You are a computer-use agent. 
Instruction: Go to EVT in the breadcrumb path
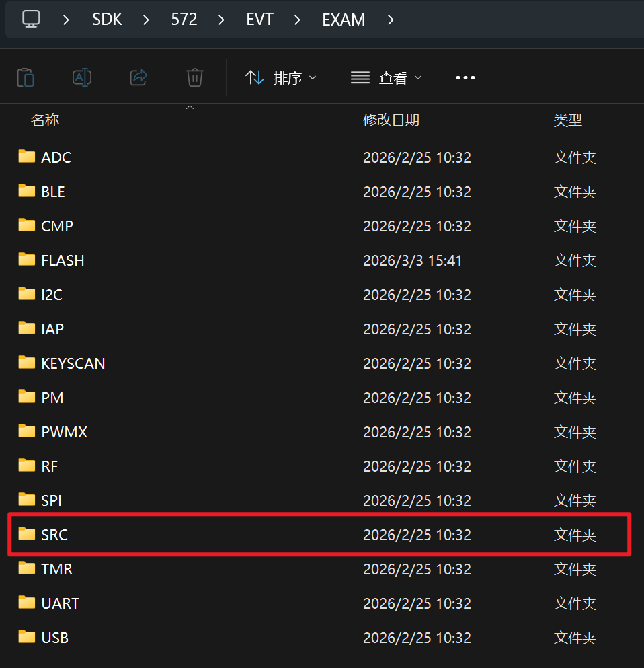pos(259,20)
